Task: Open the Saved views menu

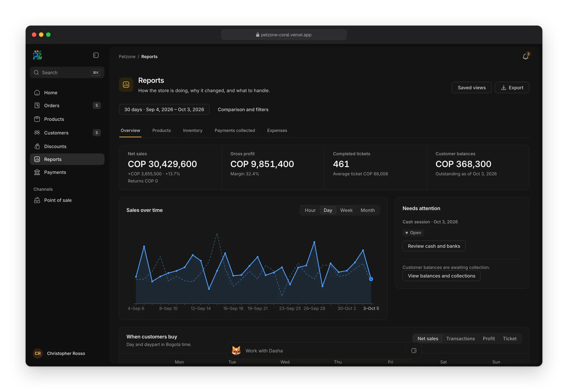Action: point(471,88)
